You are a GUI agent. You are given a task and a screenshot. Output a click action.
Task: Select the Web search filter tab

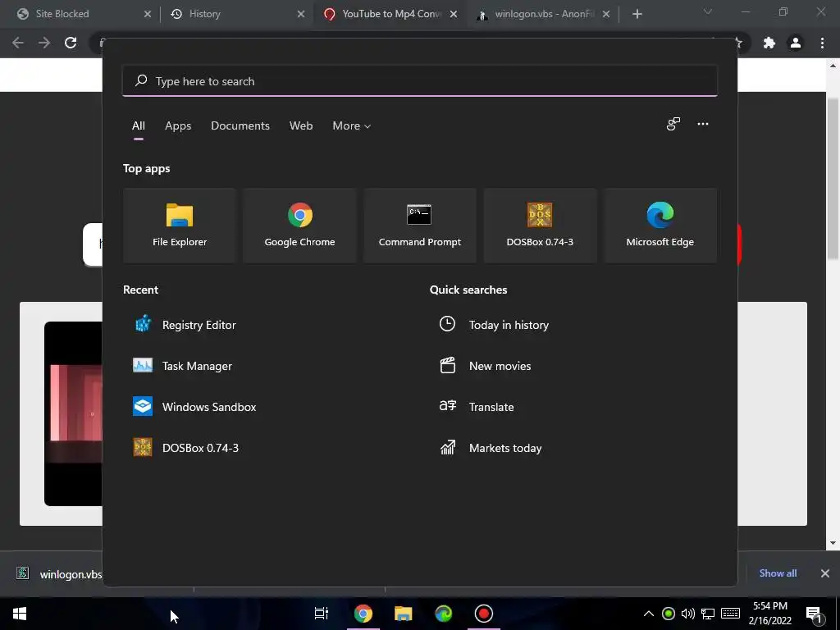(301, 126)
